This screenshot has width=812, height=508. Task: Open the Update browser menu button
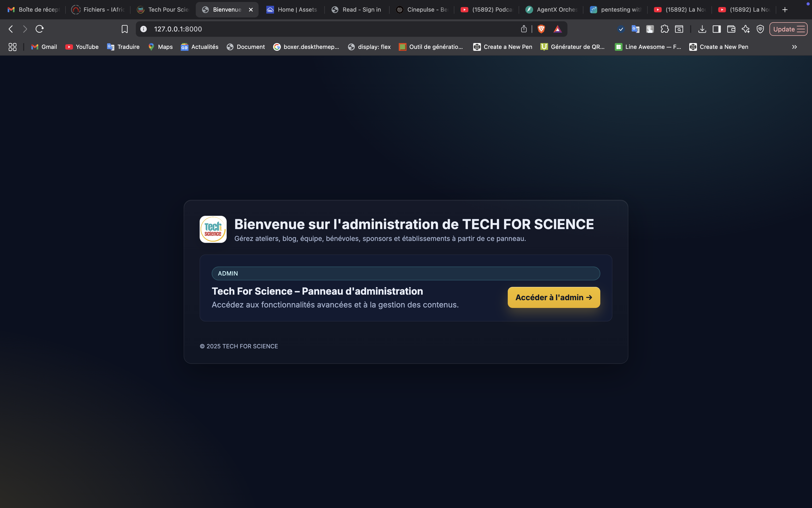788,29
